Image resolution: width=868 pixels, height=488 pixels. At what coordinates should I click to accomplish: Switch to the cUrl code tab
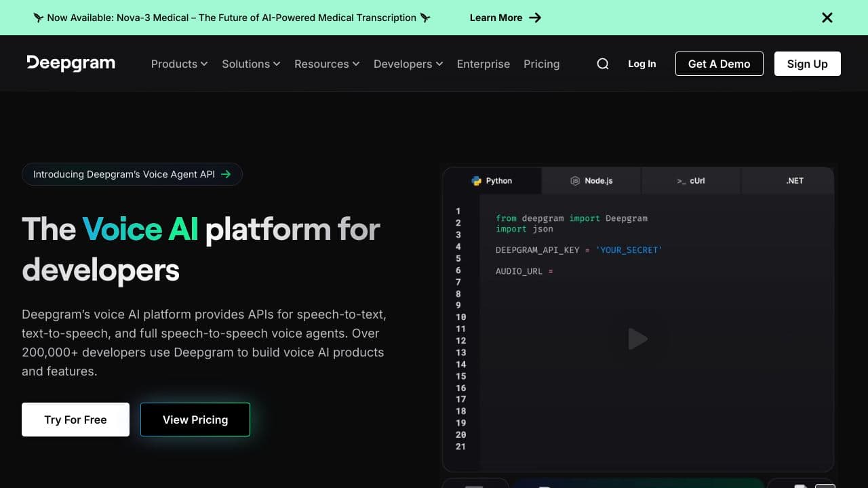692,181
